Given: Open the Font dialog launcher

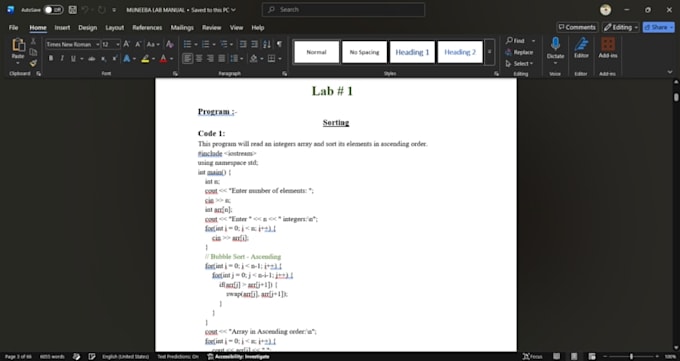Looking at the screenshot, I should tap(175, 74).
